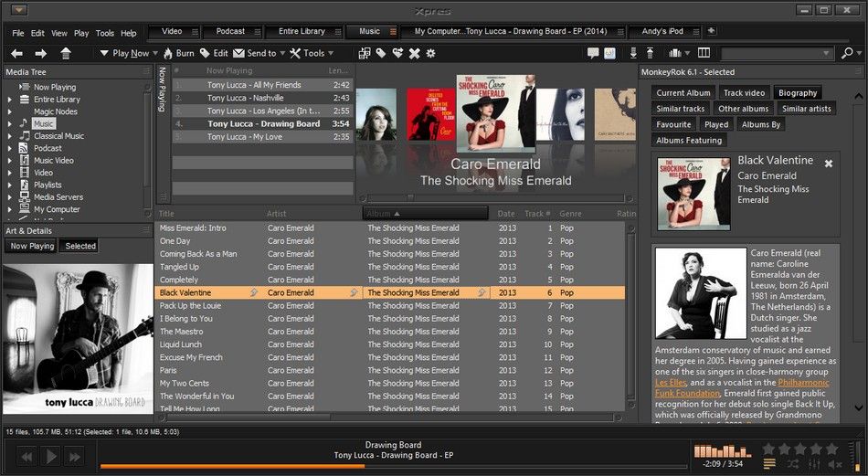The image size is (868, 476).
Task: Click the vertical volume slider
Action: tap(857, 454)
